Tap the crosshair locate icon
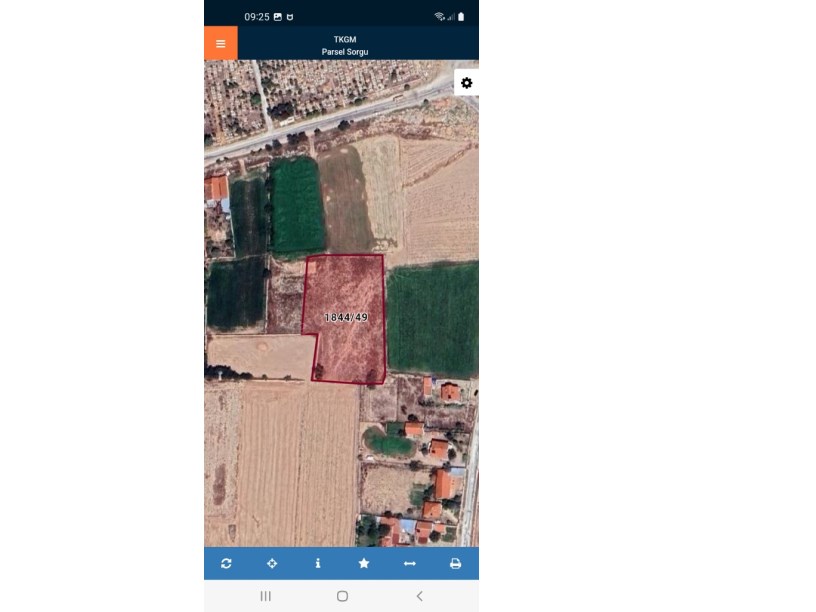816x612 pixels. 272,563
